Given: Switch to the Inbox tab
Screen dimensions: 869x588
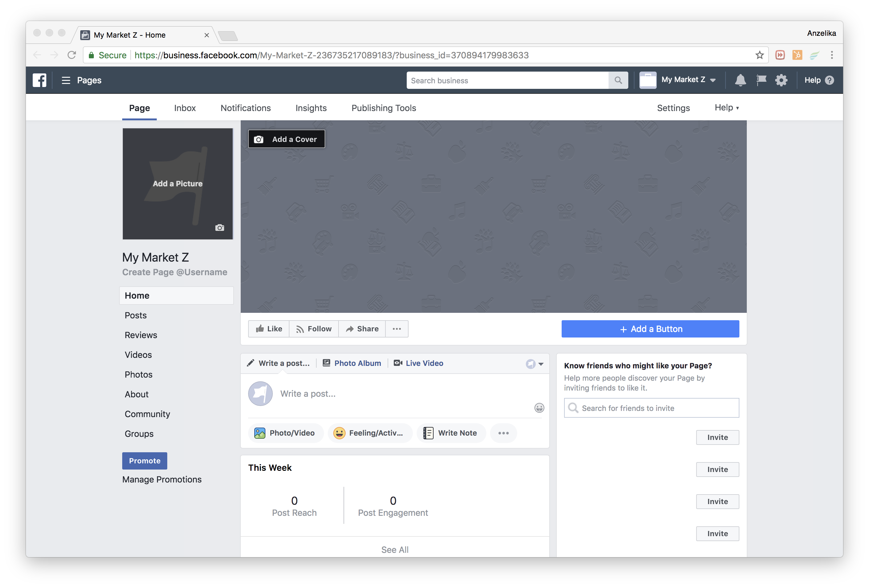Looking at the screenshot, I should point(185,108).
